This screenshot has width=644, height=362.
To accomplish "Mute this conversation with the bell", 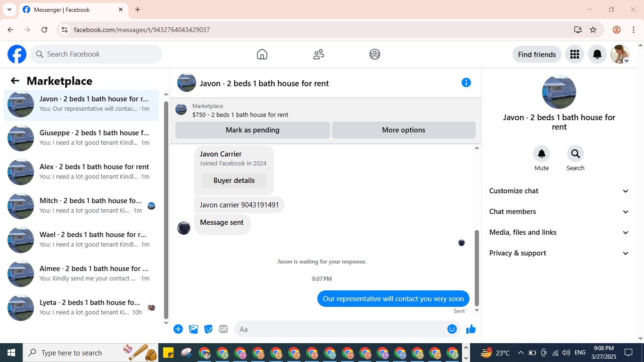I will pyautogui.click(x=542, y=154).
